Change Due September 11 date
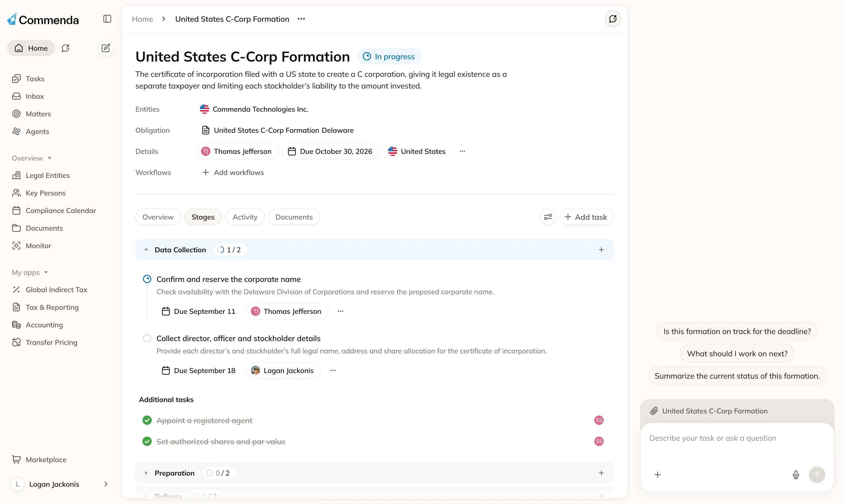 (x=198, y=311)
